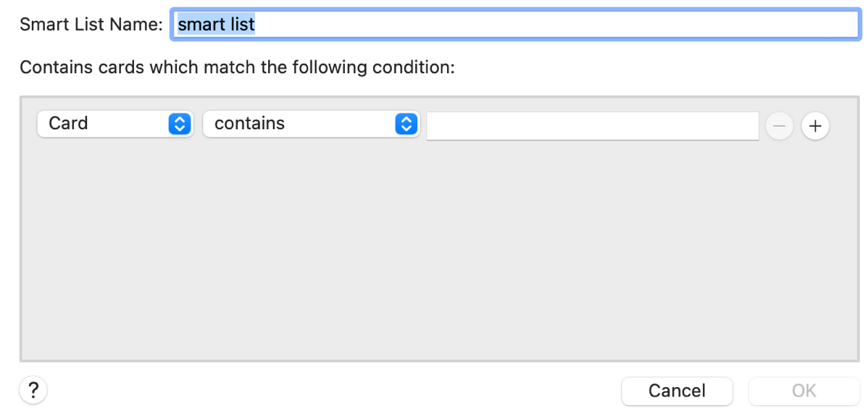Click the blue chevron arrows beside contains
The width and height of the screenshot is (868, 419).
tap(406, 124)
